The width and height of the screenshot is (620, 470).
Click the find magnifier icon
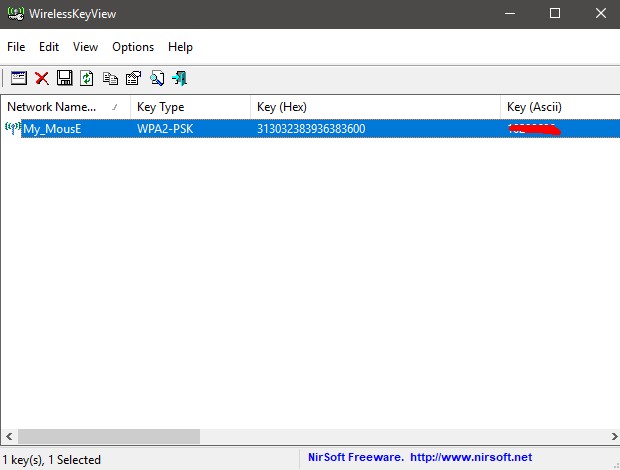[157, 78]
